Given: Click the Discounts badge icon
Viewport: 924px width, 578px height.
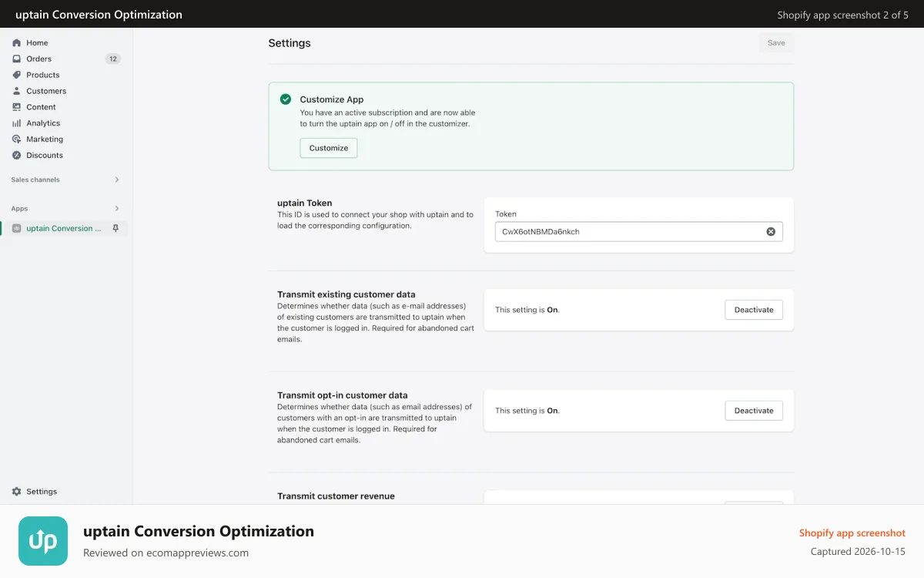Looking at the screenshot, I should point(17,156).
